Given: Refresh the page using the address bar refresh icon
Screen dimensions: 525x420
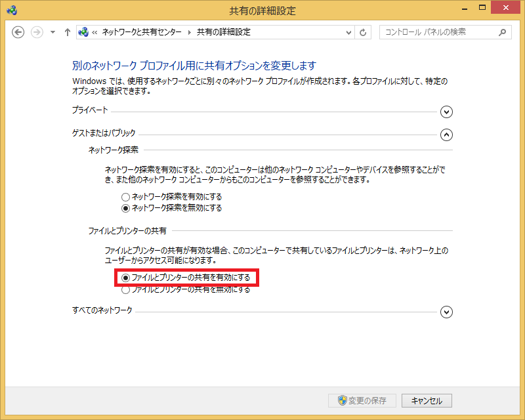Looking at the screenshot, I should (364, 32).
